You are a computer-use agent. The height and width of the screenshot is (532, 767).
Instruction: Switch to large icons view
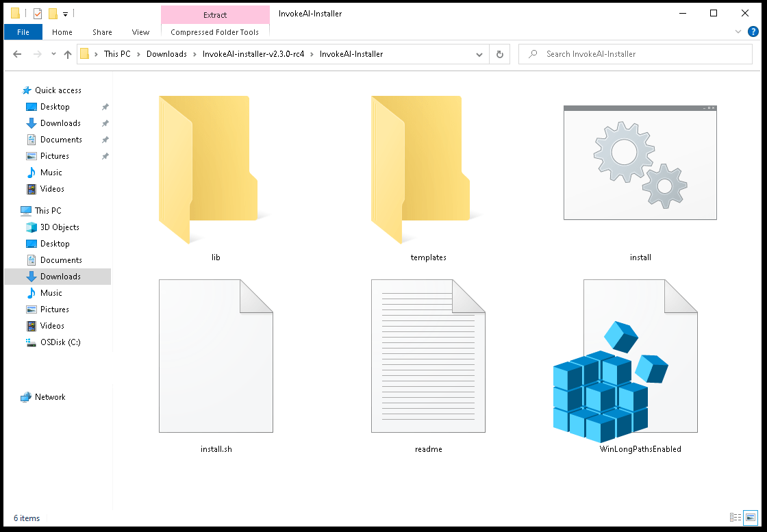[x=751, y=518]
